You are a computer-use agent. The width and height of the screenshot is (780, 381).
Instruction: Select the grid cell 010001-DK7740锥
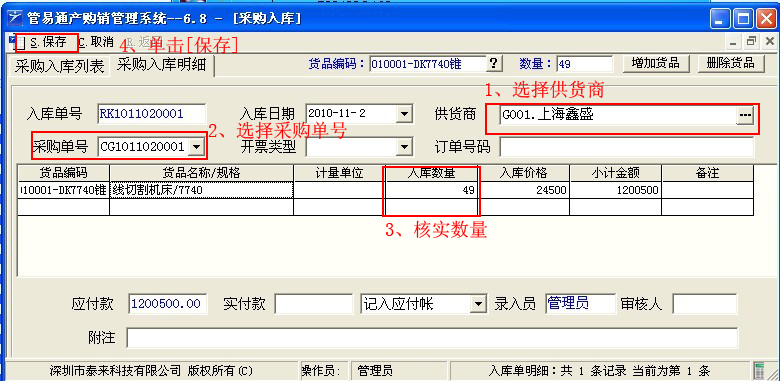tap(63, 190)
